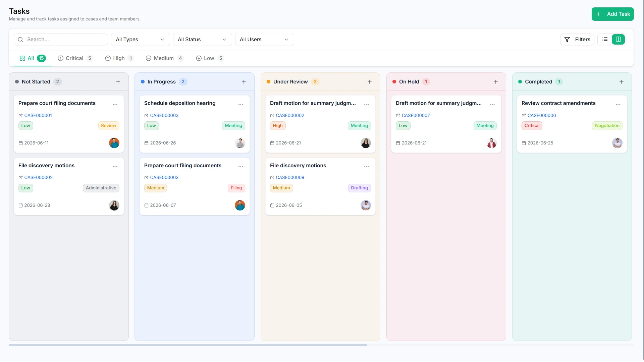This screenshot has width=644, height=362.
Task: Open more options for File discovery motions in Under Review
Action: click(x=367, y=167)
